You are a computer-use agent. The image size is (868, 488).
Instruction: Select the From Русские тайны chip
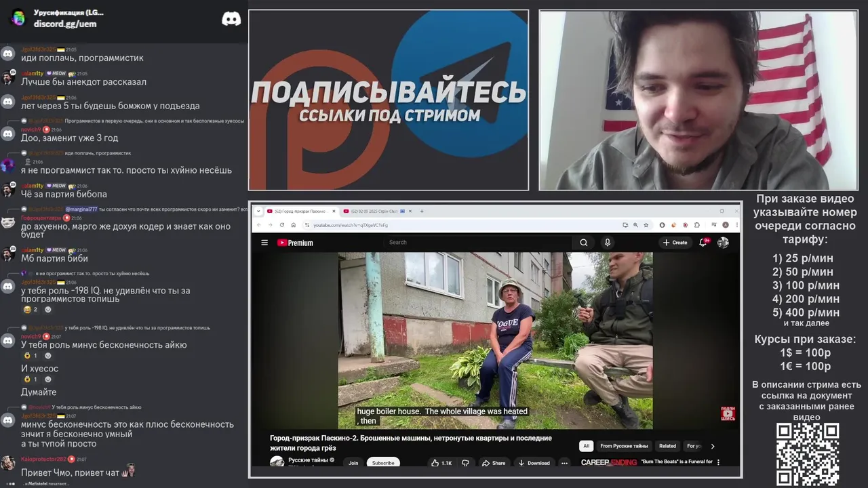click(625, 446)
